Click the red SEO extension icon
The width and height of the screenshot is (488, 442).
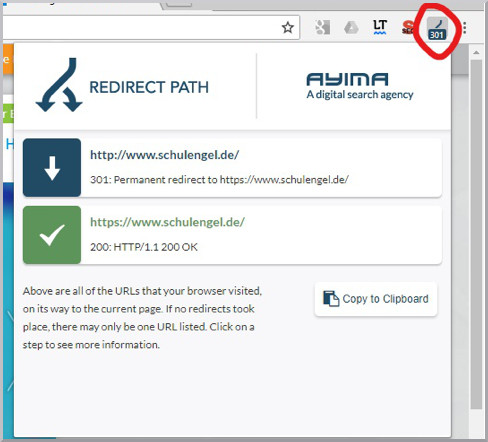click(x=408, y=27)
